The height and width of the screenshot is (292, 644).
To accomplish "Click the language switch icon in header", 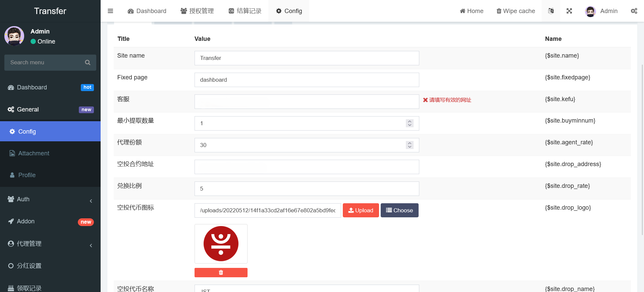I will tap(551, 11).
